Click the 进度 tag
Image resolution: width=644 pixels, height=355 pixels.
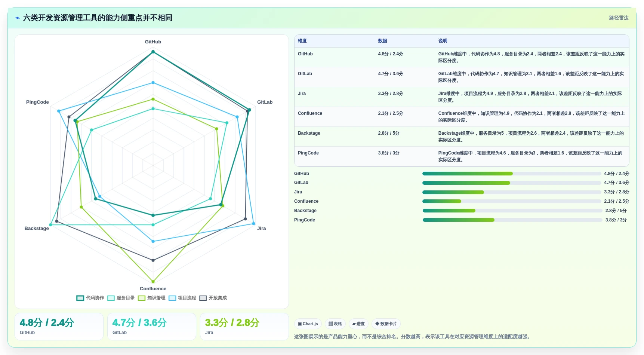pos(359,324)
